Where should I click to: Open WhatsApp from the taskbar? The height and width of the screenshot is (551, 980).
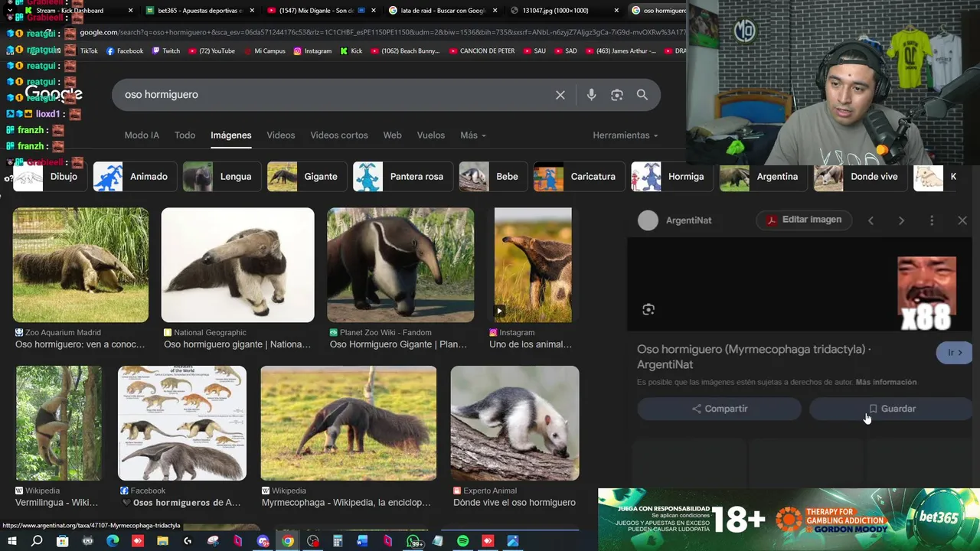(x=413, y=541)
